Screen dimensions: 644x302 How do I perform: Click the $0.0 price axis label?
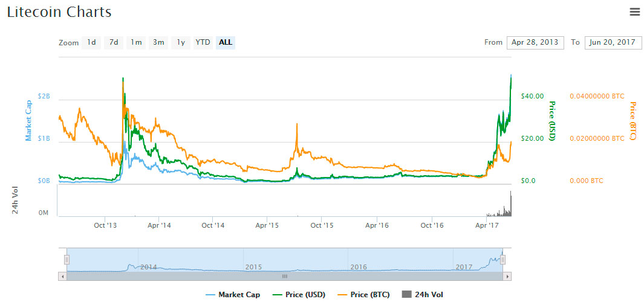pos(528,181)
